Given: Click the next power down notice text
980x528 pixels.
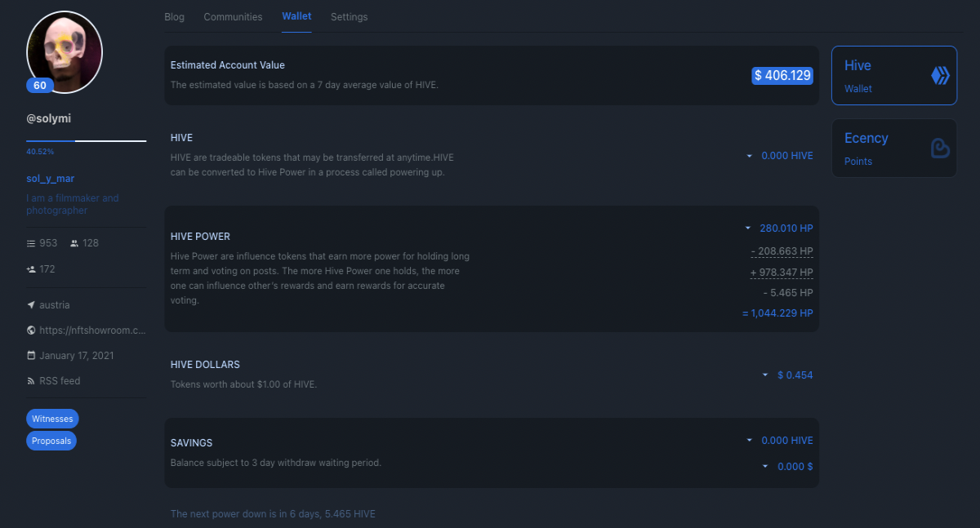Looking at the screenshot, I should point(273,514).
